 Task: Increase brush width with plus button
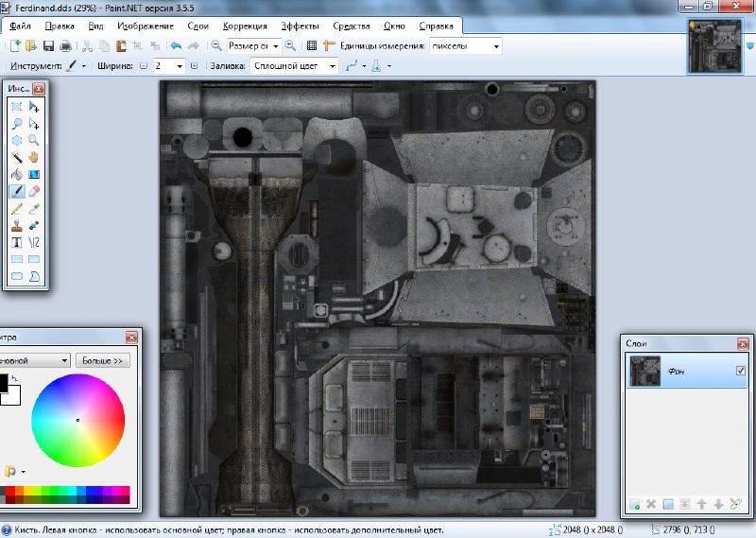(194, 65)
